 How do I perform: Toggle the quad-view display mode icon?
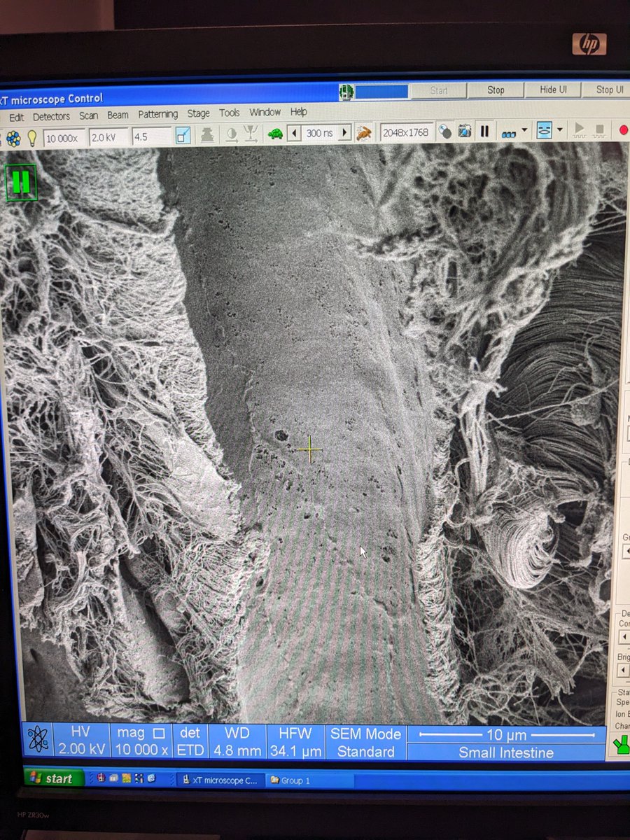click(x=509, y=133)
